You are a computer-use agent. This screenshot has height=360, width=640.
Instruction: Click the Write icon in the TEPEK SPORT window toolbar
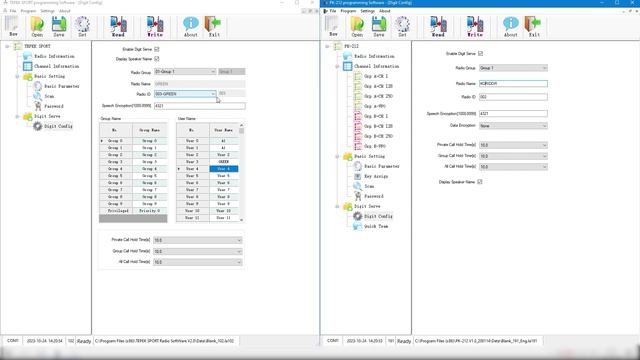[x=155, y=27]
